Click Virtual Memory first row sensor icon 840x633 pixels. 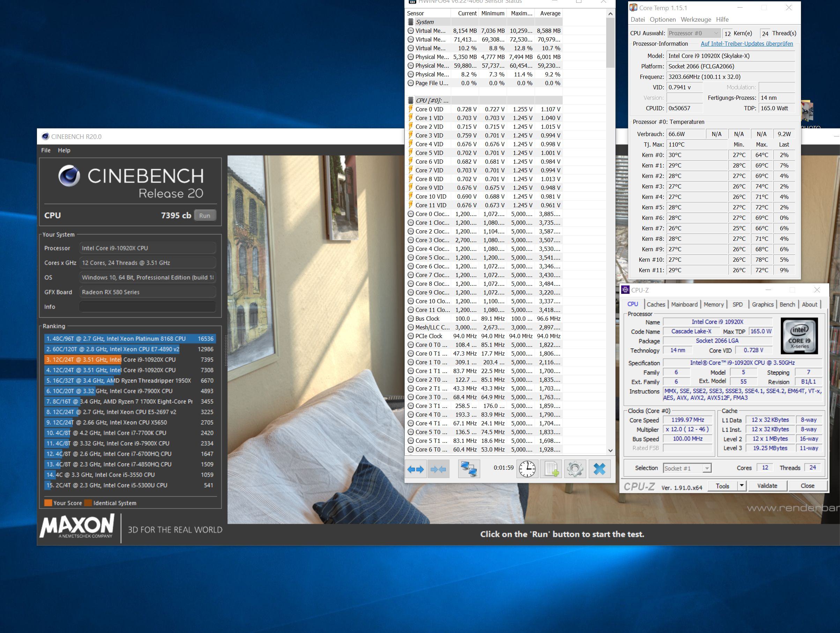[410, 31]
